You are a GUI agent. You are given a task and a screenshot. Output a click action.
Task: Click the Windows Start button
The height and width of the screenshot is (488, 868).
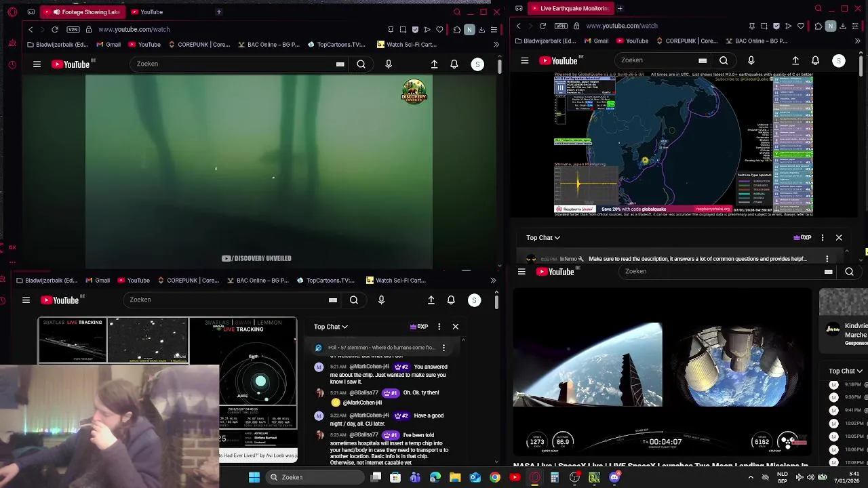pyautogui.click(x=254, y=477)
